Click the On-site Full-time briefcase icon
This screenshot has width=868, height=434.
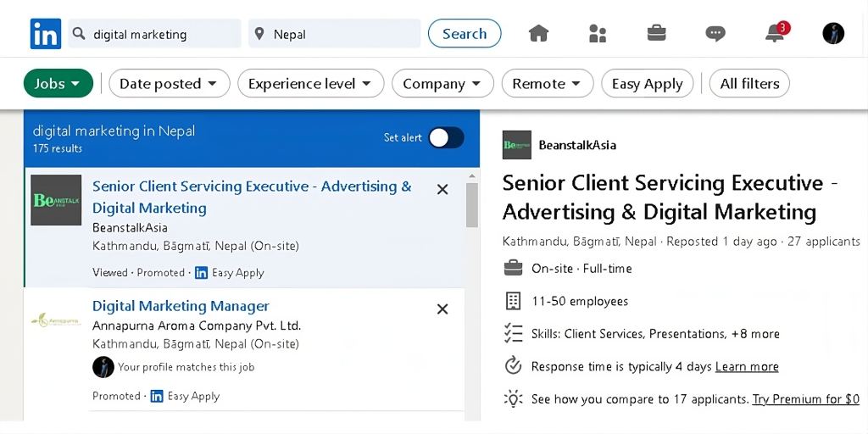pyautogui.click(x=513, y=269)
